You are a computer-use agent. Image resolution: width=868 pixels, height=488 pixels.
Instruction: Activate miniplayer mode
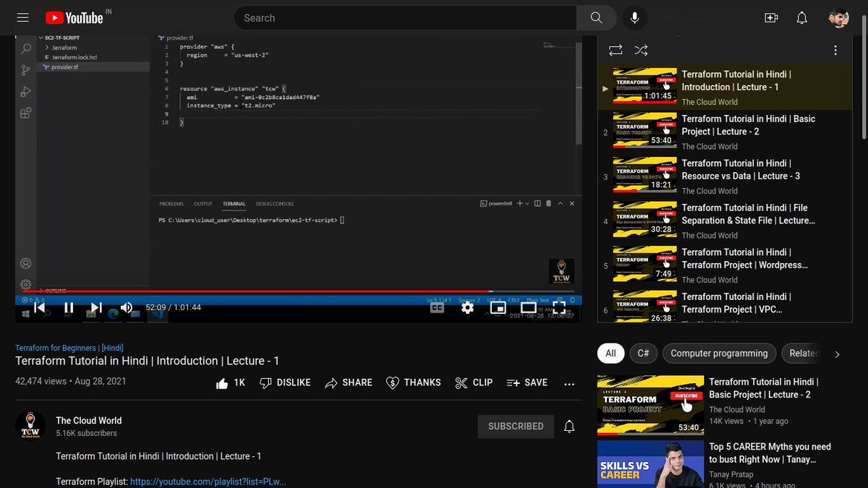497,307
